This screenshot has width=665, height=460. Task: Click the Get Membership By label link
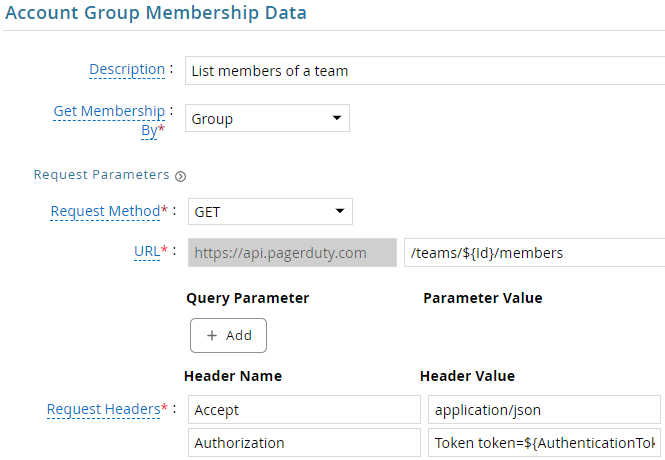tap(109, 120)
